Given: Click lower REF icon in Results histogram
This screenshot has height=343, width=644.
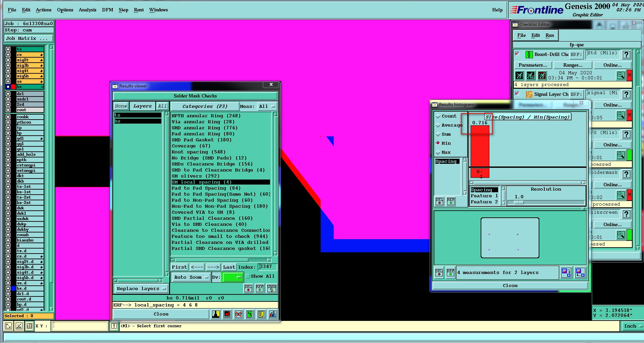Looking at the screenshot, I should pos(450,273).
